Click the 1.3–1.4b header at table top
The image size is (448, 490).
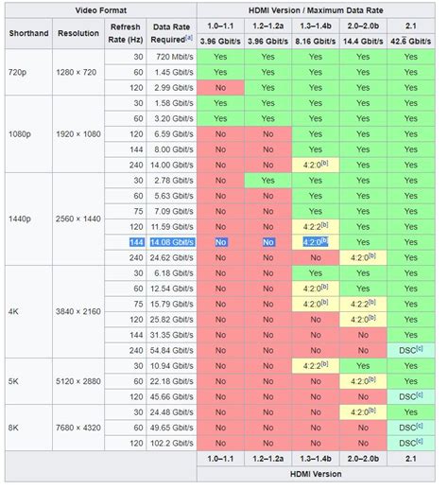[316, 26]
